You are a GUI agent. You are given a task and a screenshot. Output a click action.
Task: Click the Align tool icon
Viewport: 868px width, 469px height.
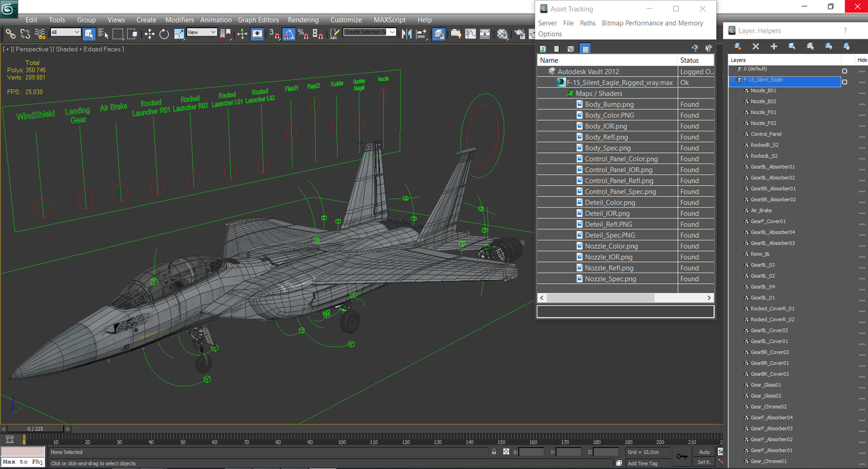(421, 34)
